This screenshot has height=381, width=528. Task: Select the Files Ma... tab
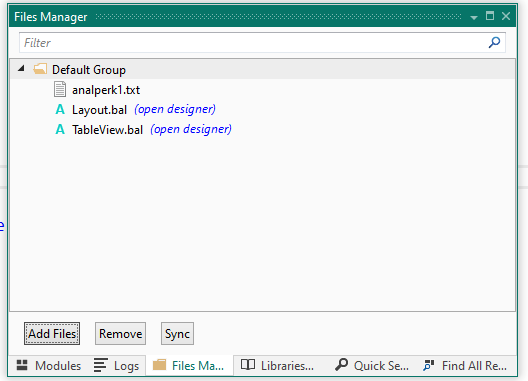tap(189, 366)
